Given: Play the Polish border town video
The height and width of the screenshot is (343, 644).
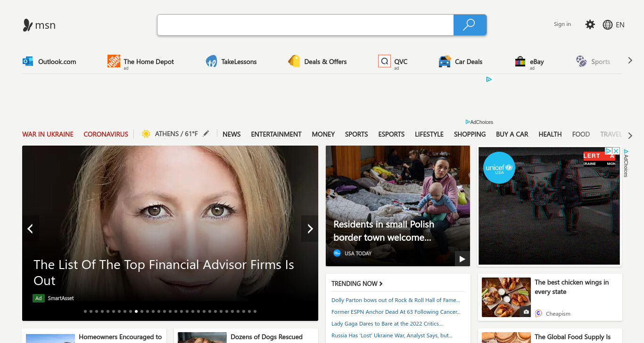Looking at the screenshot, I should pos(462,259).
